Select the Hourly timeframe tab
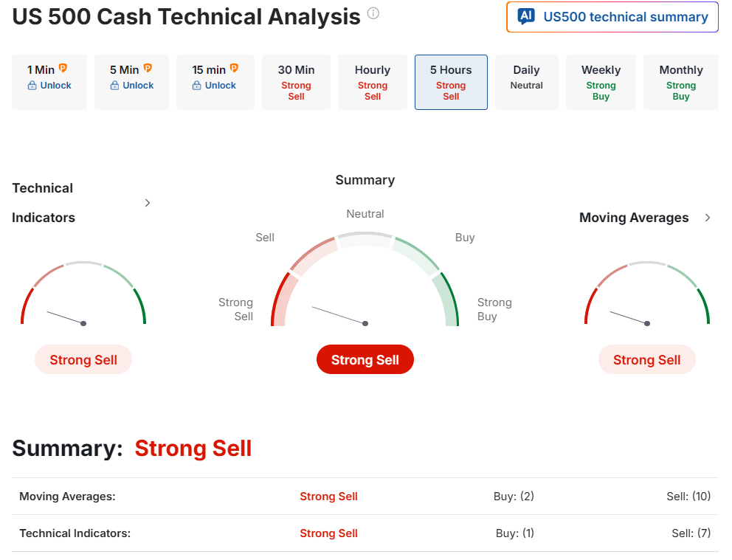Viewport: 732px width, 560px height. point(372,82)
